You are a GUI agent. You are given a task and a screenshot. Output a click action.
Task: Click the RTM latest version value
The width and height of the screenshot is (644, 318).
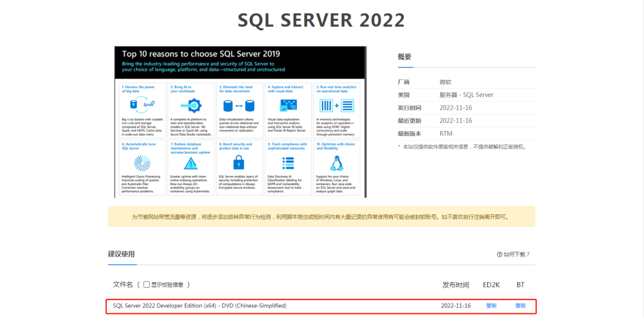(x=445, y=133)
